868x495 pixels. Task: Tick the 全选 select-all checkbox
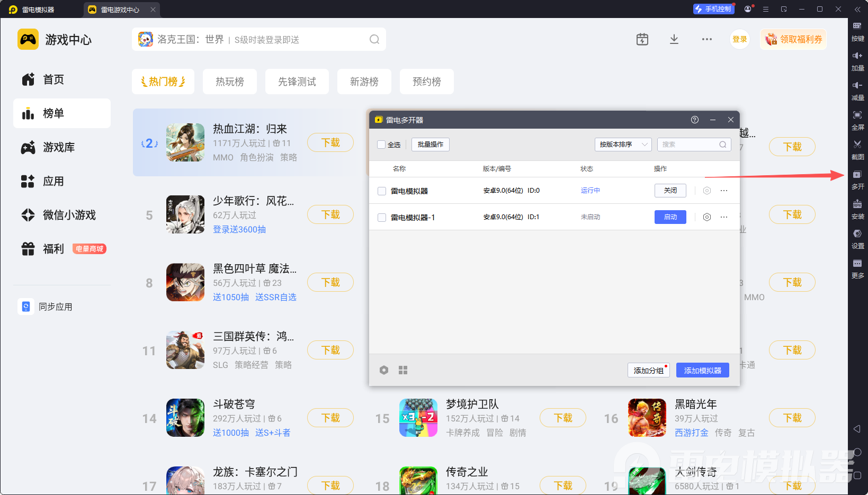(381, 145)
